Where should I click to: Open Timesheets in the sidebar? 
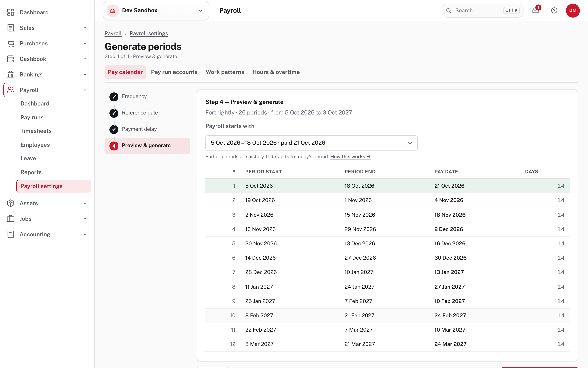tap(36, 131)
